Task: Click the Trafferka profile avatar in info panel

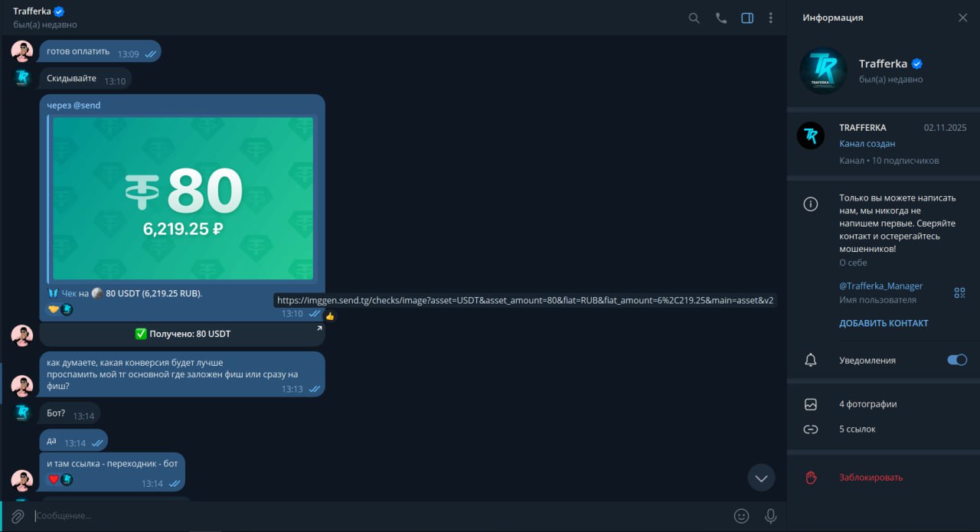Action: tap(823, 71)
